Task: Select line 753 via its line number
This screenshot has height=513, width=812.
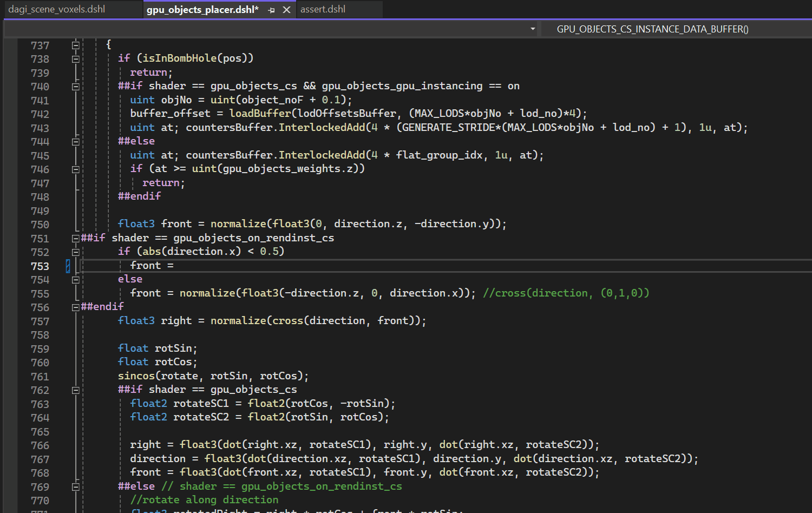Action: (40, 266)
